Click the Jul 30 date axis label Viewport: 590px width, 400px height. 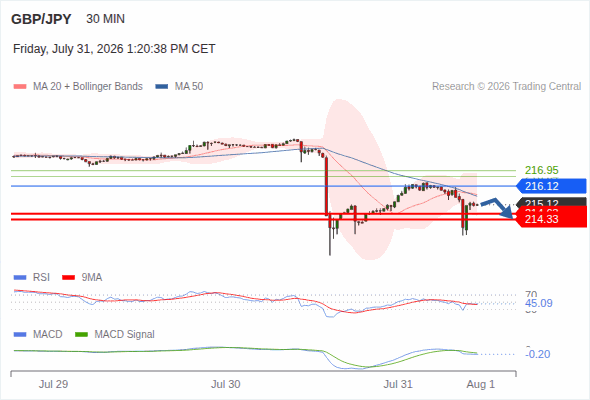pos(226,384)
